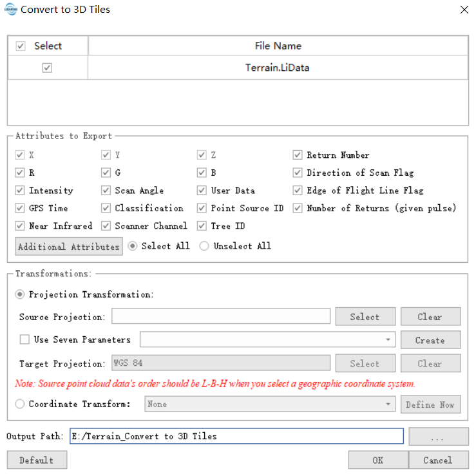Select the Coordinate Transform radio button
Viewport: 476px width, 476px height.
point(20,404)
